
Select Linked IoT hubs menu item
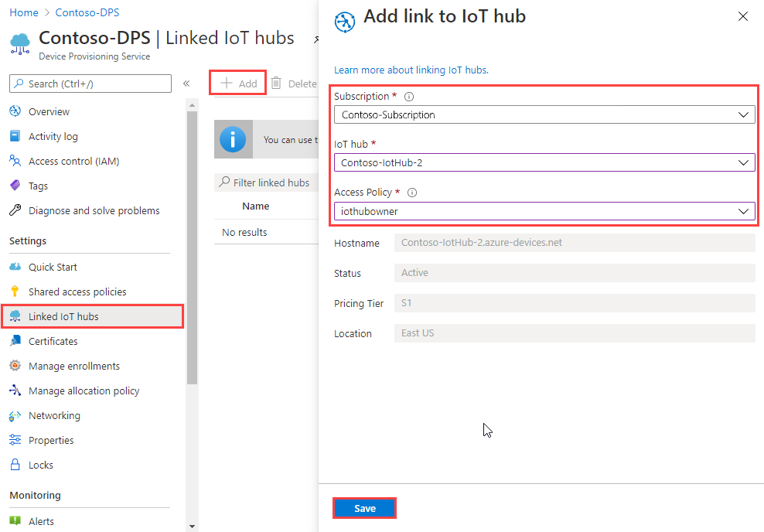[93, 317]
